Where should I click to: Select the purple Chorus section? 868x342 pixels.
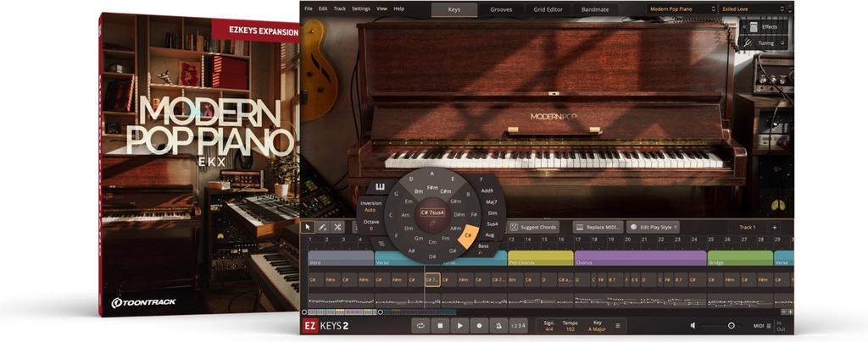(641, 258)
